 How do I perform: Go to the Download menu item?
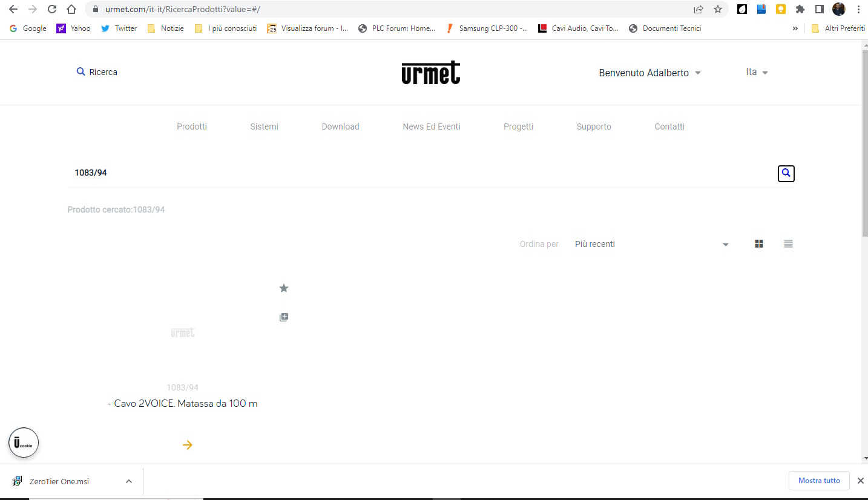pyautogui.click(x=340, y=127)
